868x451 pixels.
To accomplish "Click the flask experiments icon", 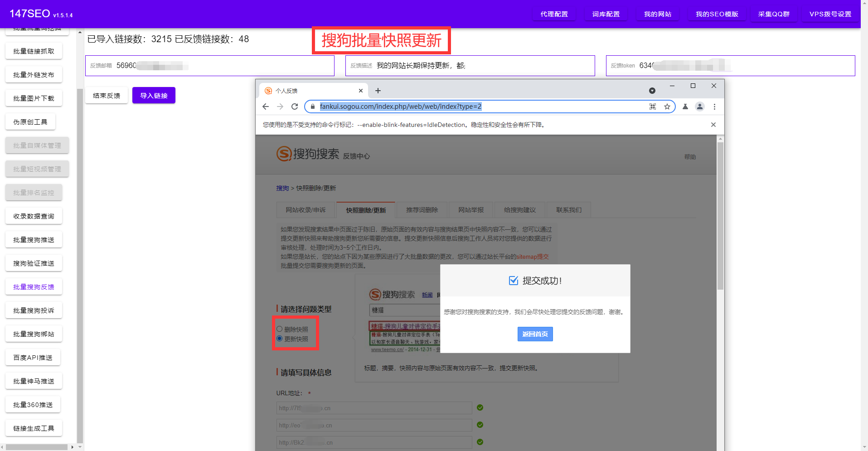I will pos(685,107).
